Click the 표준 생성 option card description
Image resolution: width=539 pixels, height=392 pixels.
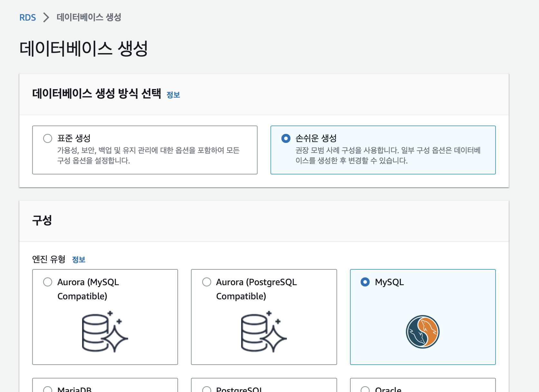pyautogui.click(x=148, y=155)
